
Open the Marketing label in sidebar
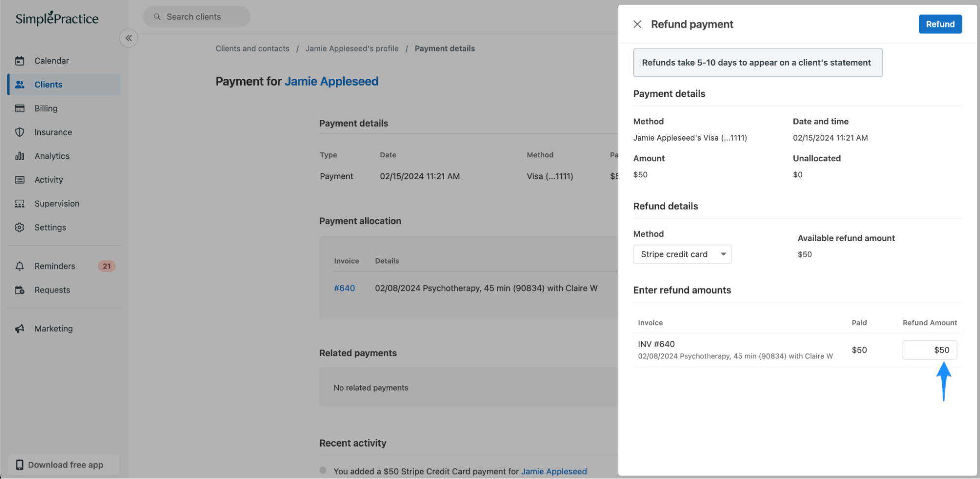[53, 329]
